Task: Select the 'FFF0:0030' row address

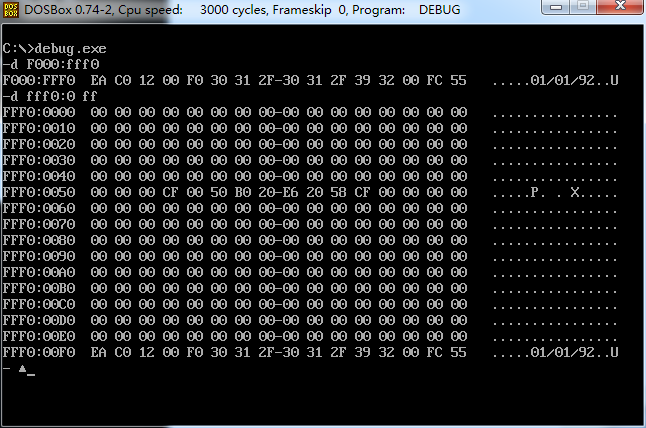Action: 39,161
